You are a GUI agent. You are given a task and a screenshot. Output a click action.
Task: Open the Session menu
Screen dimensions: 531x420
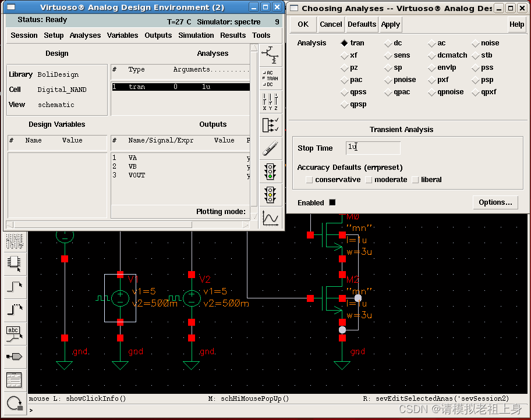[24, 35]
